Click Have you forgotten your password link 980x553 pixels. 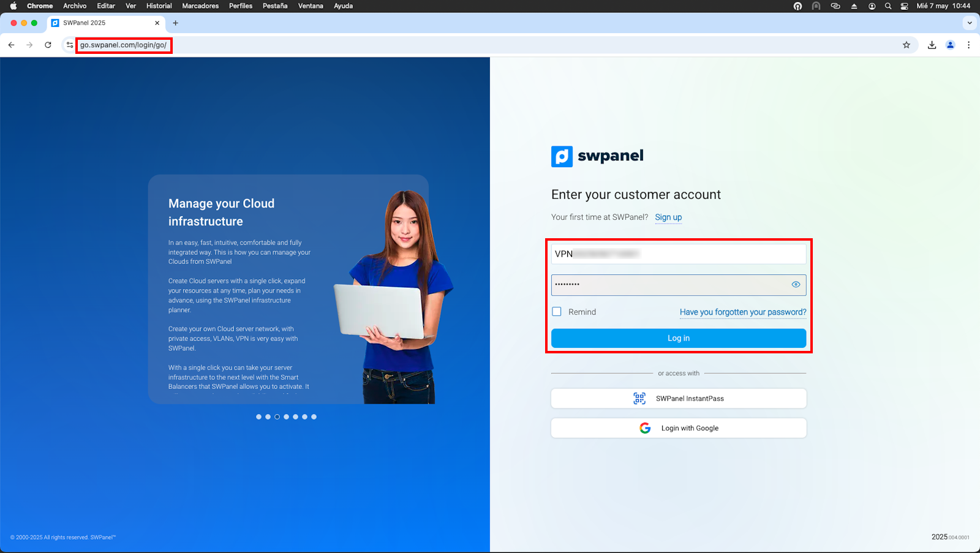pos(743,312)
